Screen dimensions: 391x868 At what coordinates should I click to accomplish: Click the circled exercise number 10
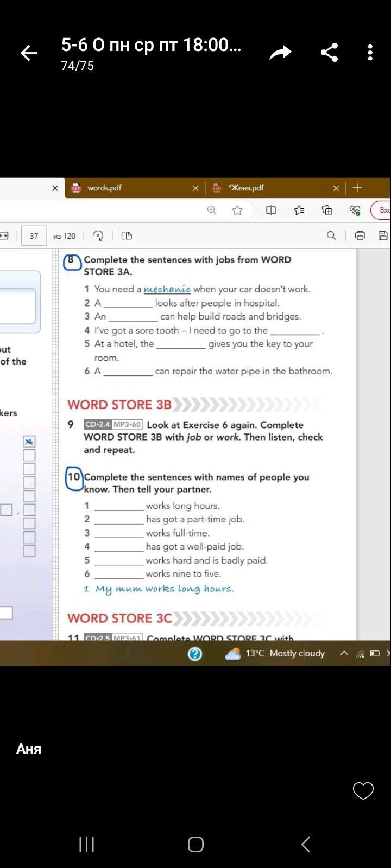(x=74, y=477)
